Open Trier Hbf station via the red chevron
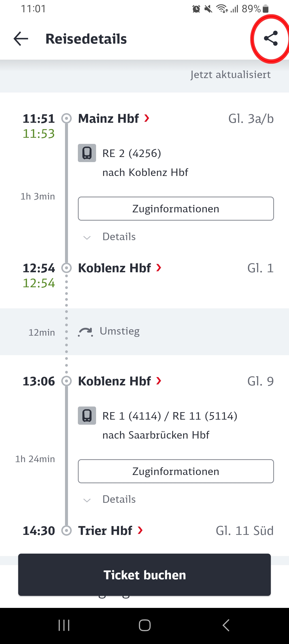The image size is (289, 644). [140, 530]
